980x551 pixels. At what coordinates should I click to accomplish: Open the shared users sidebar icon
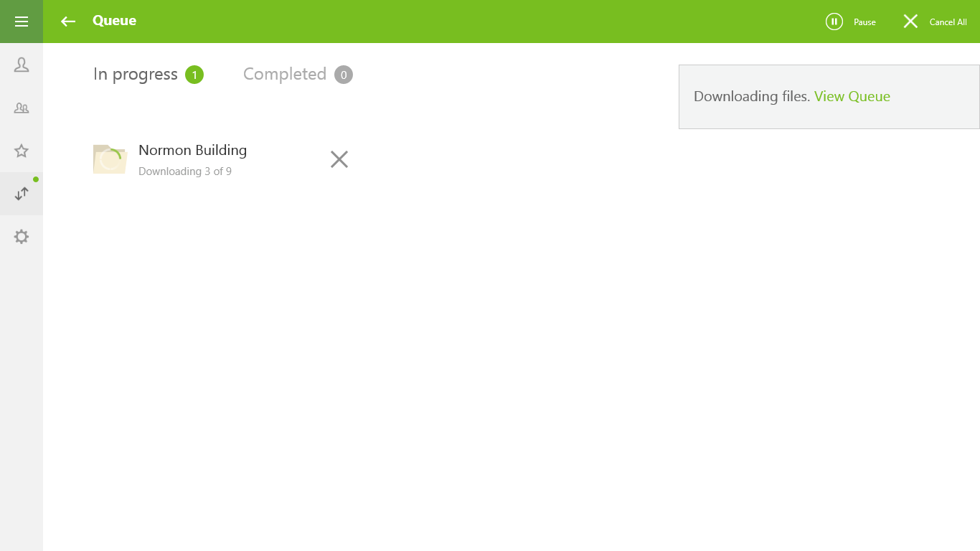[22, 108]
